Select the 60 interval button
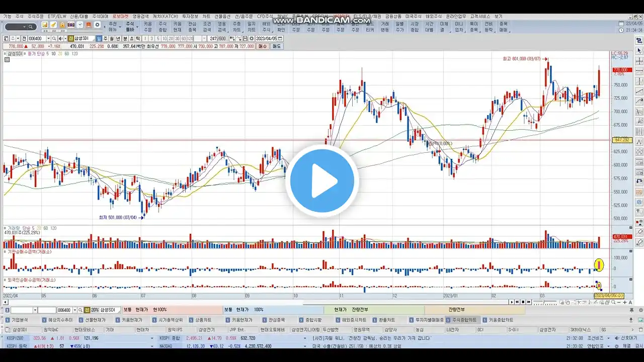 pos(184,39)
